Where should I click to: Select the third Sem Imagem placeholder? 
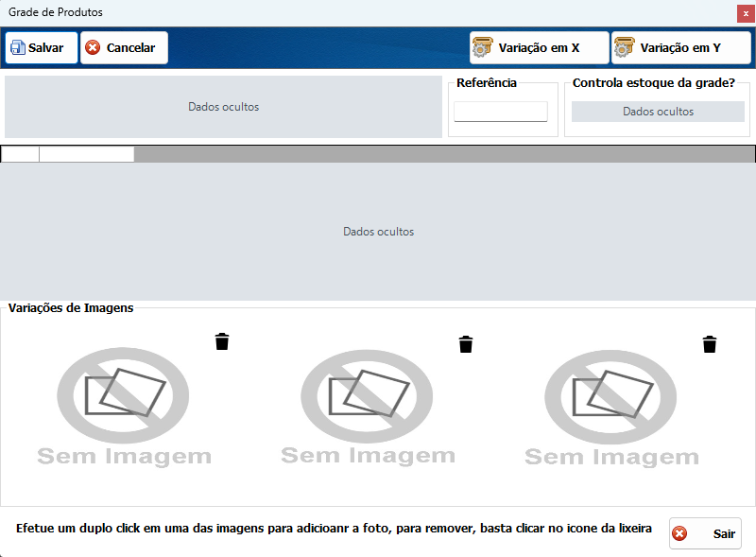[x=611, y=409]
